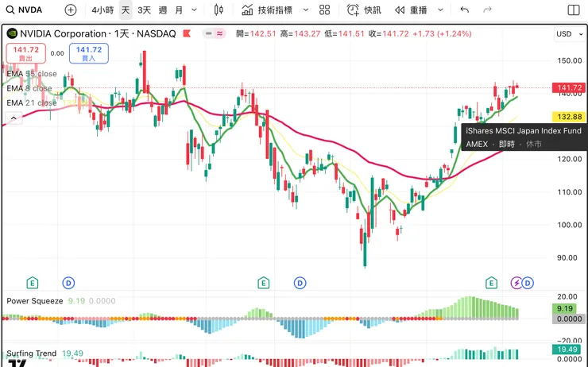588x367 pixels.
Task: Expand the indicators favorites dropdown arrow
Action: pos(306,10)
